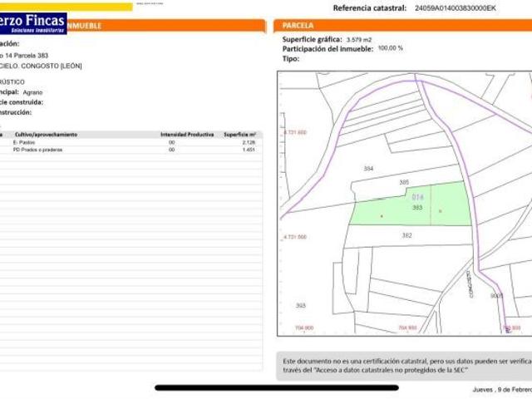Click parcel number 382 on the map
The width and height of the screenshot is (532, 399).
(406, 235)
